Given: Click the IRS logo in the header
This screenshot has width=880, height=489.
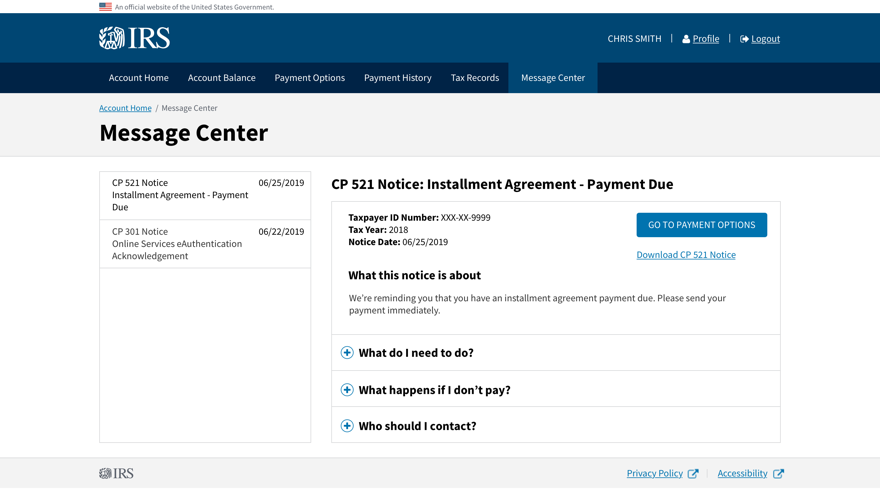Looking at the screenshot, I should click(134, 38).
